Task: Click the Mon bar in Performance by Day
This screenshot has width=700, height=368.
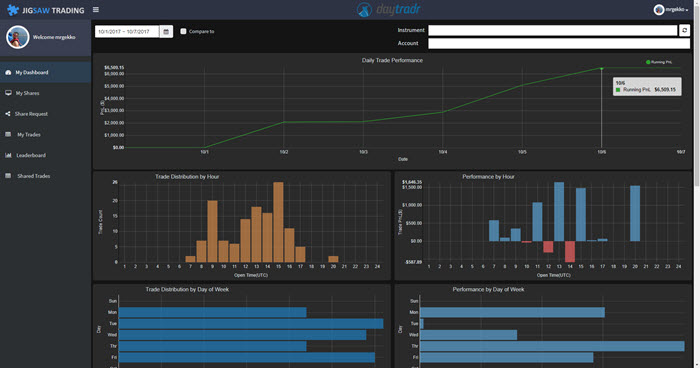Action: point(512,312)
